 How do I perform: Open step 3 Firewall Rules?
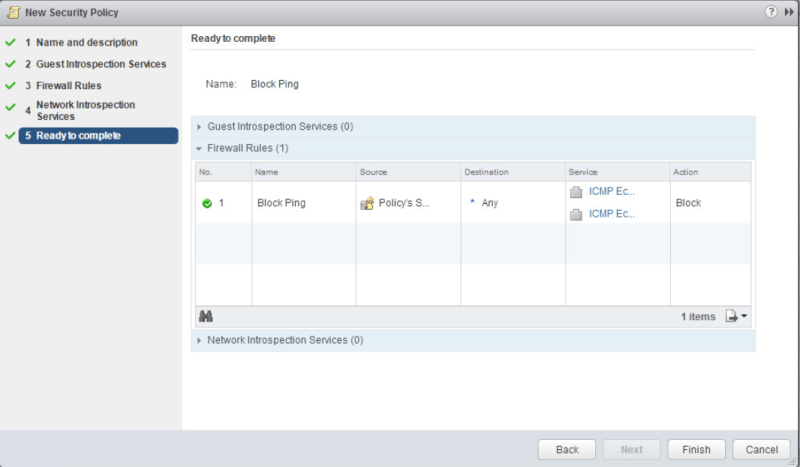pyautogui.click(x=68, y=86)
